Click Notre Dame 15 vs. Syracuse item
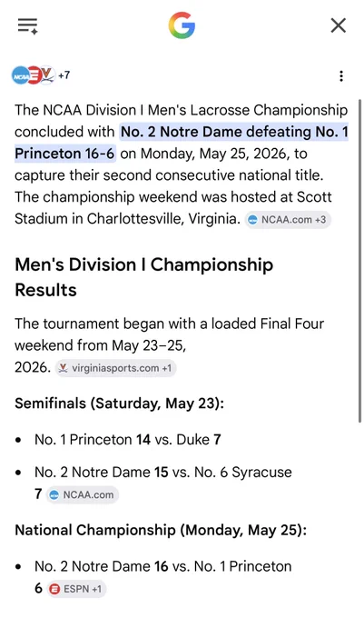Viewport: 364px width, 618px height. pyautogui.click(x=162, y=483)
